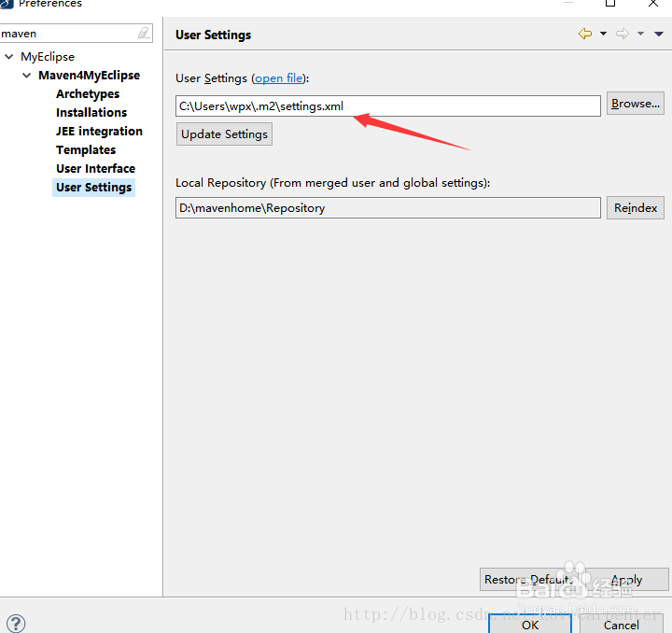
Task: Collapse the MyEclipse tree node
Action: 9,57
